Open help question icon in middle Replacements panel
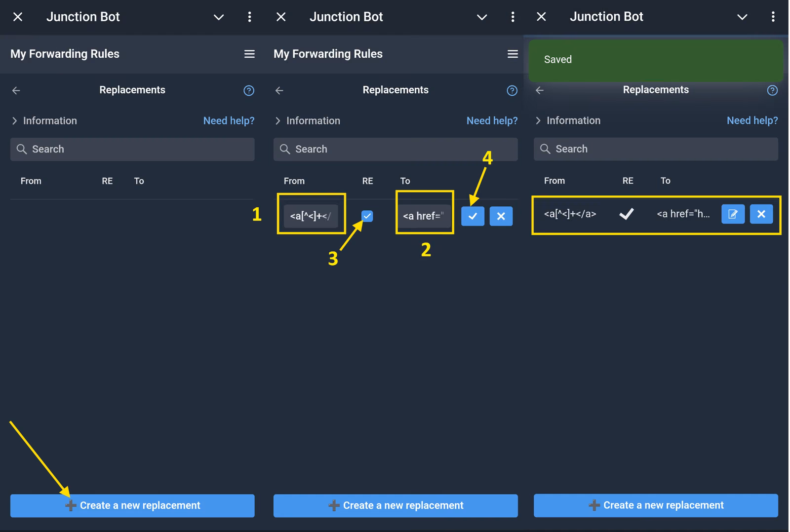This screenshot has width=790, height=532. pyautogui.click(x=512, y=90)
